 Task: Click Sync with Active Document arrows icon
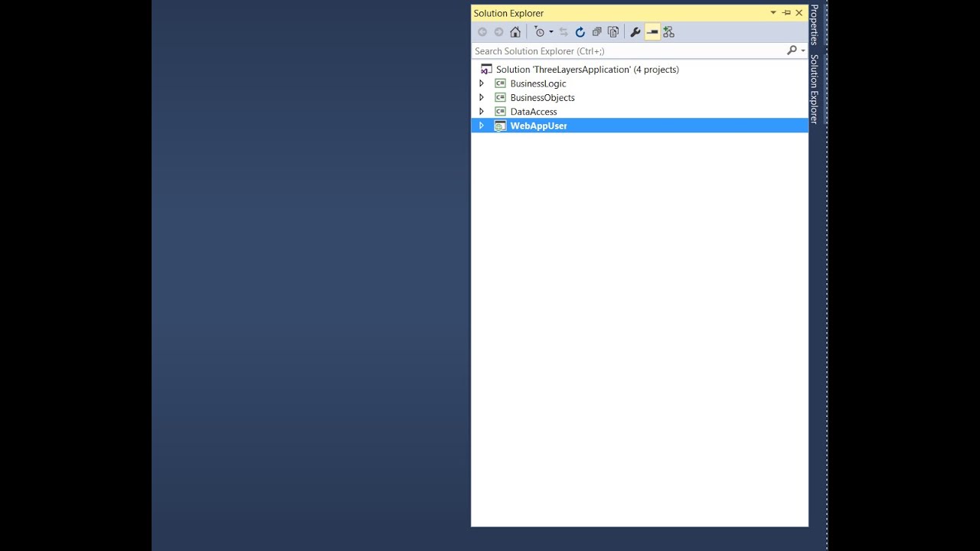[563, 32]
